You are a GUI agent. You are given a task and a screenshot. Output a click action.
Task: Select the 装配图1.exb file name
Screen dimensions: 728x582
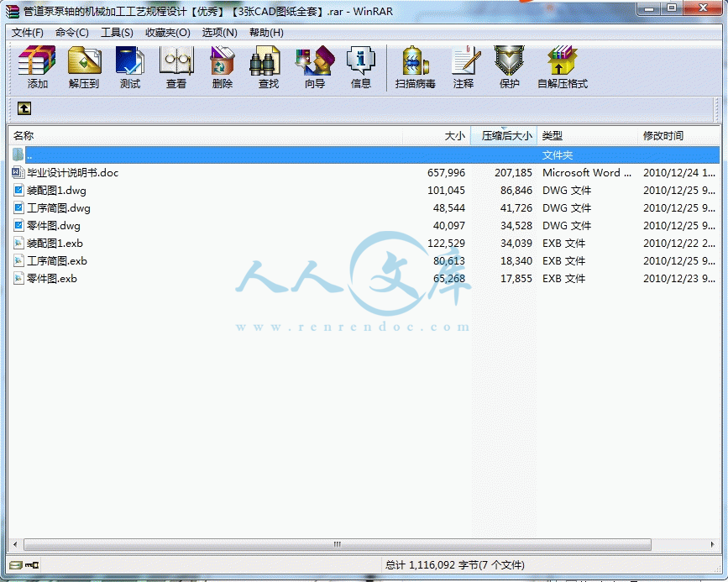(55, 244)
